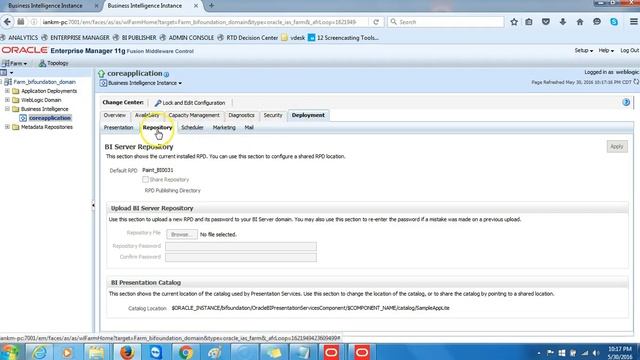Open TeamViewer from the taskbar
640x360 pixels.
click(156, 352)
